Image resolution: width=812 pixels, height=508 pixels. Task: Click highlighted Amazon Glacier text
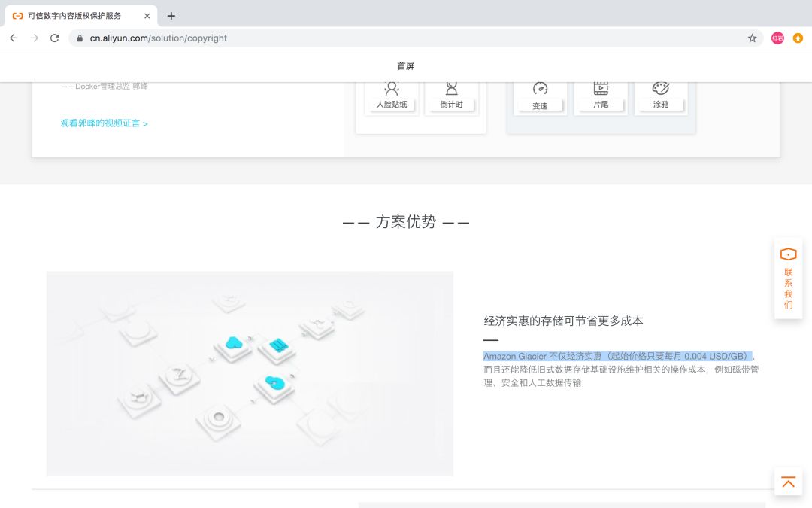618,356
